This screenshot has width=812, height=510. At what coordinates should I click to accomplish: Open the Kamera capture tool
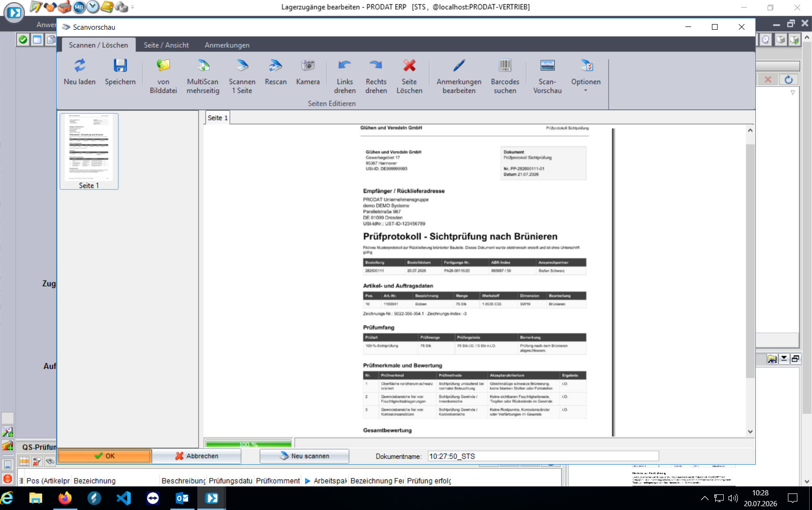coord(308,72)
